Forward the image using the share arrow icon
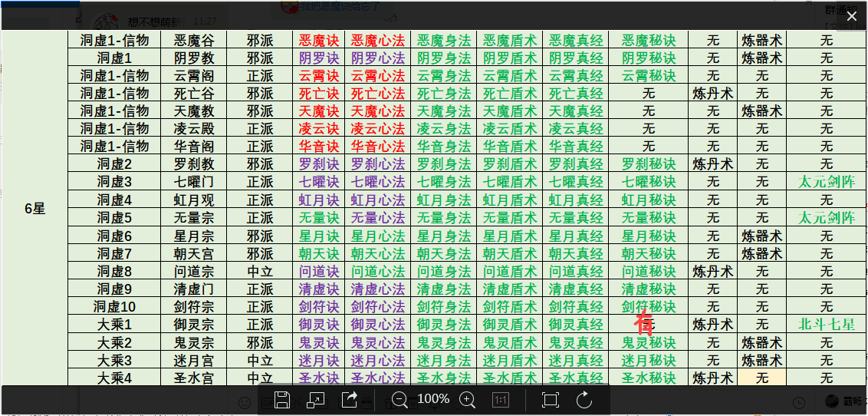Viewport: 868px width, 416px height. (350, 399)
